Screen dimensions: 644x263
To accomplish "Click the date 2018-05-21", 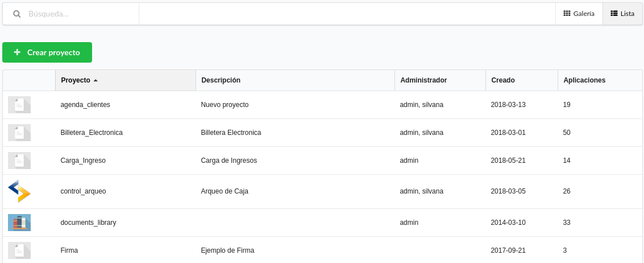I will pyautogui.click(x=508, y=161).
